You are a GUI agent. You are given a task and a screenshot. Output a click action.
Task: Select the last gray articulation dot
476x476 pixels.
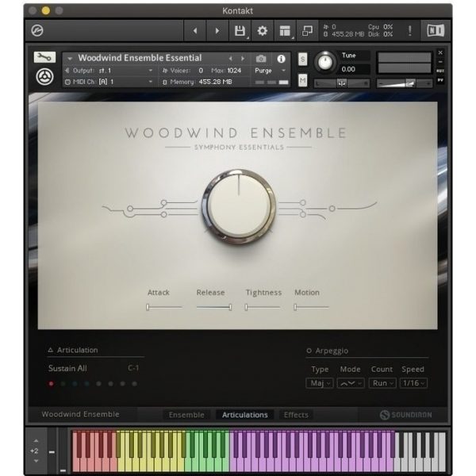tap(135, 384)
